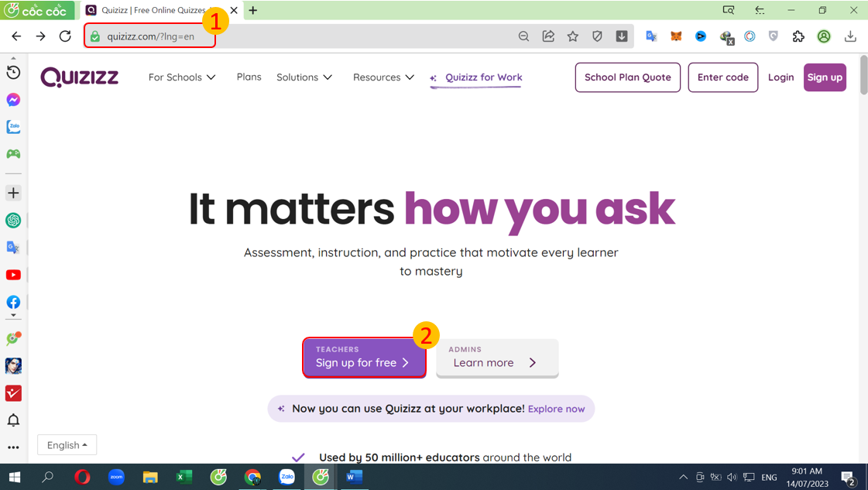
Task: Open Messenger in the browser sidebar
Action: 13,100
